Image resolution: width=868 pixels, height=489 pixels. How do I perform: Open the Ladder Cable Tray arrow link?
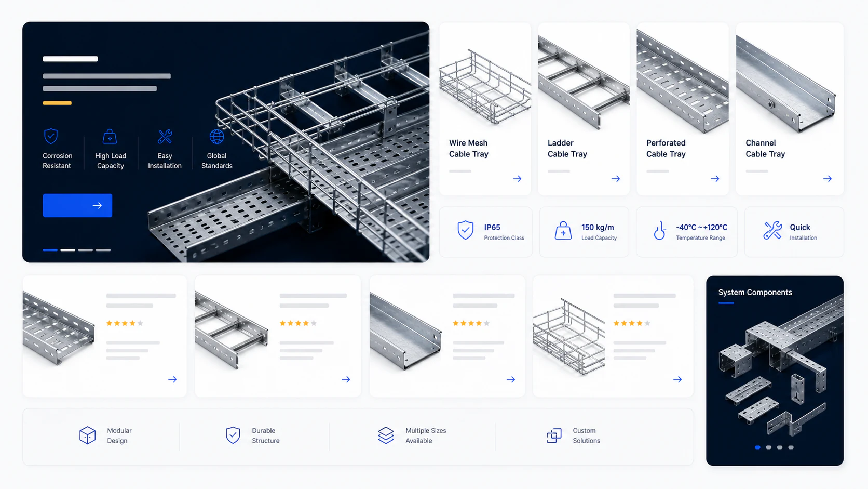[616, 179]
